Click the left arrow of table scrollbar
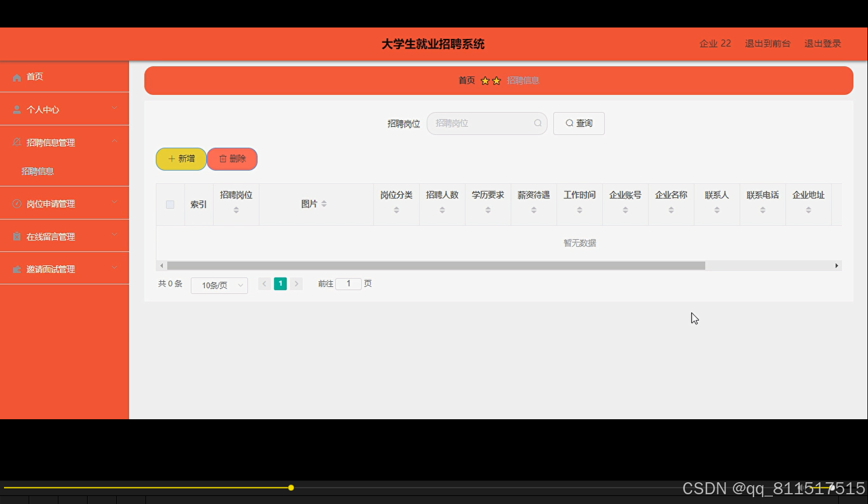Image resolution: width=868 pixels, height=504 pixels. (x=161, y=266)
